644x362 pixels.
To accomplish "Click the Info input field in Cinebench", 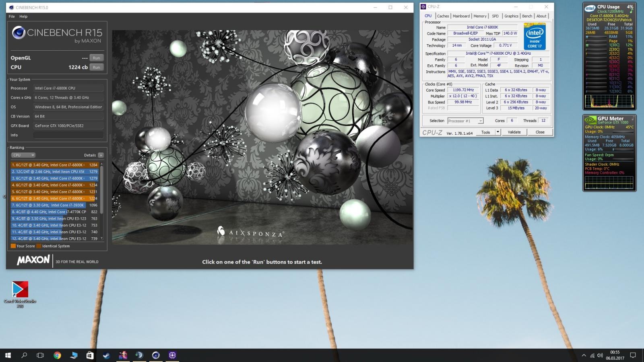I will (x=68, y=135).
